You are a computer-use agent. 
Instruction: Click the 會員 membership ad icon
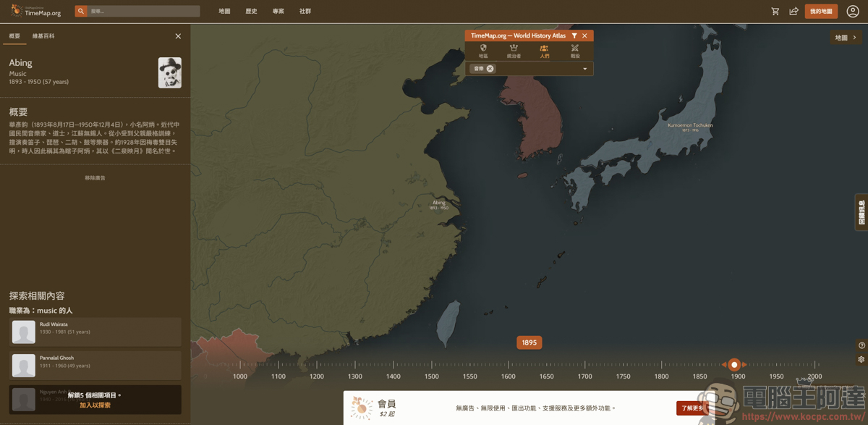pos(361,408)
